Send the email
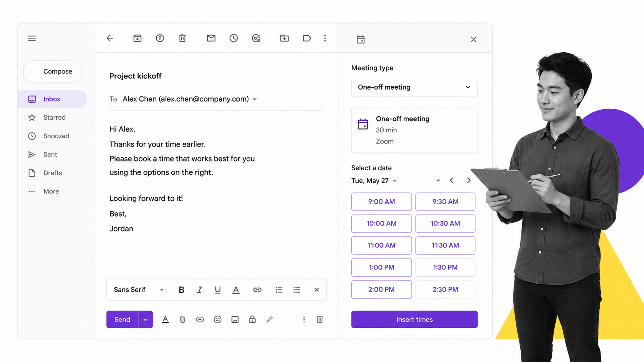This screenshot has width=644, height=362. 122,319
